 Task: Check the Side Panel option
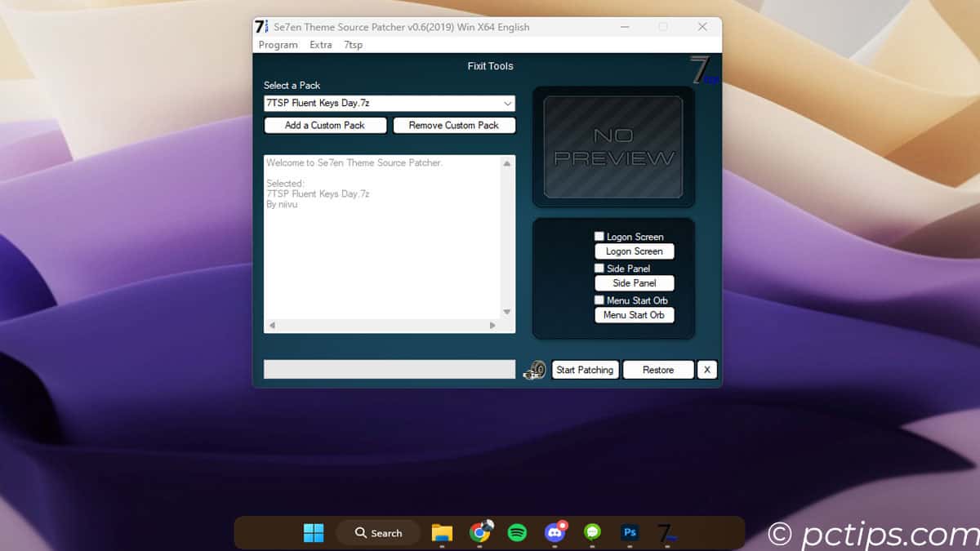599,268
